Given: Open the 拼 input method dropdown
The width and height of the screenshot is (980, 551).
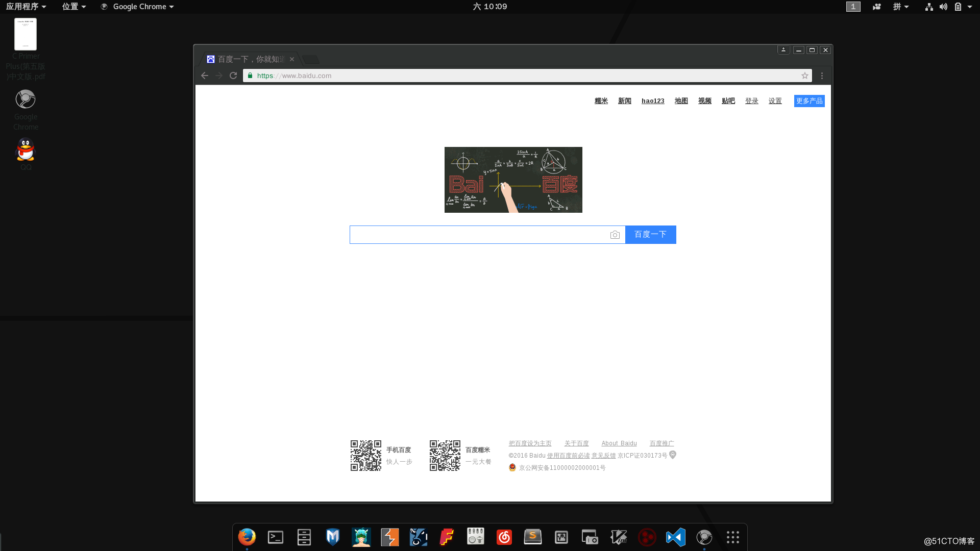Looking at the screenshot, I should pos(901,7).
